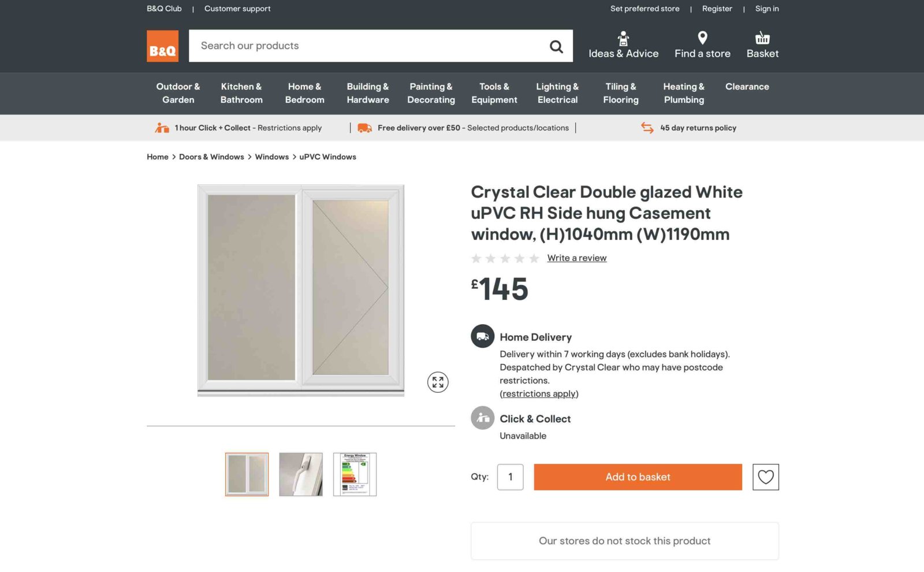The image size is (924, 572).
Task: Click Write a review link
Action: 576,258
